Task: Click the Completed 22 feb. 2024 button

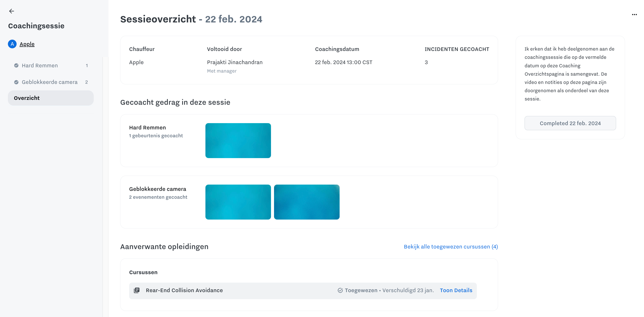Action: click(x=570, y=123)
